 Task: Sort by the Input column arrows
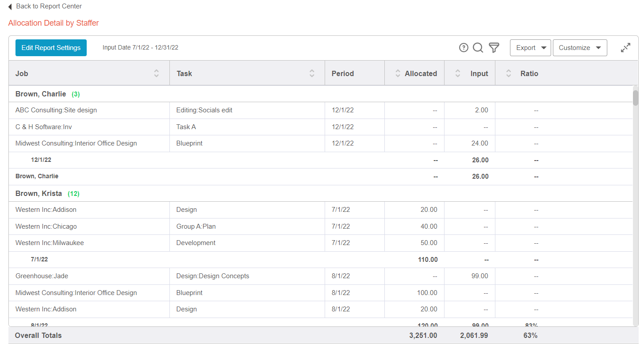pos(458,73)
